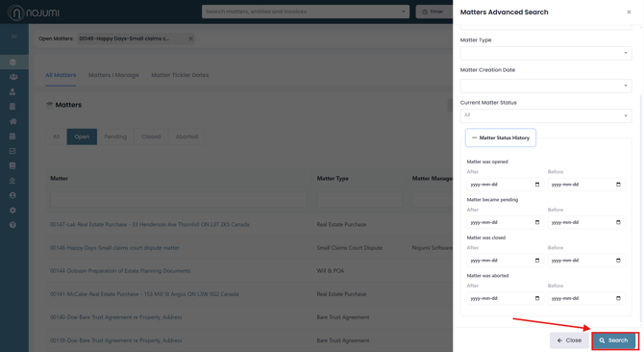Open the office building icon in sidebar
644x352 pixels.
(x=12, y=107)
